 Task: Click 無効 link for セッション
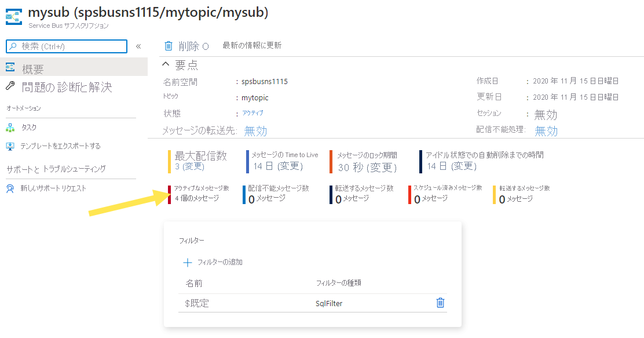(x=546, y=115)
